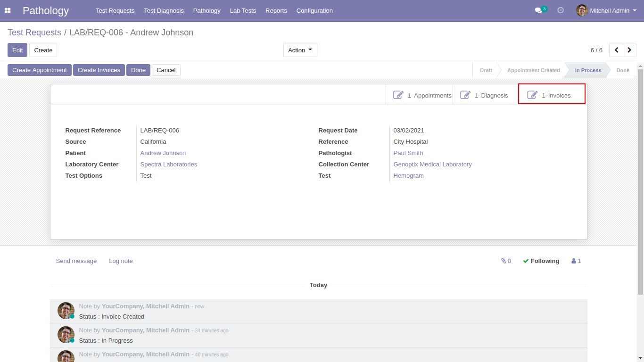Open the Lab Tests menu
The width and height of the screenshot is (644, 362).
coord(243,10)
